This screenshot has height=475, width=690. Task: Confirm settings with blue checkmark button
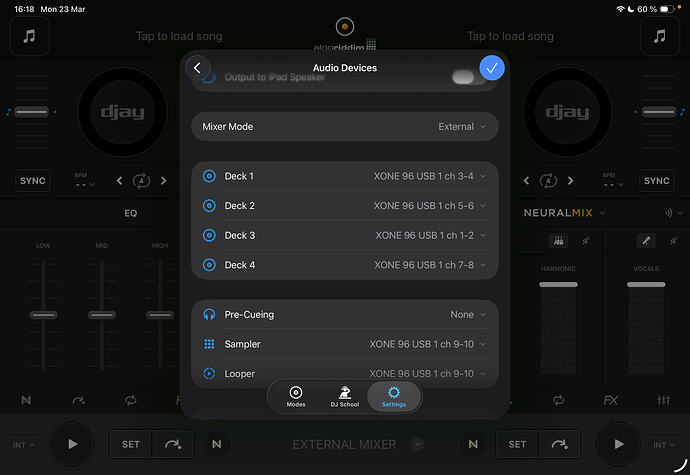pos(492,68)
